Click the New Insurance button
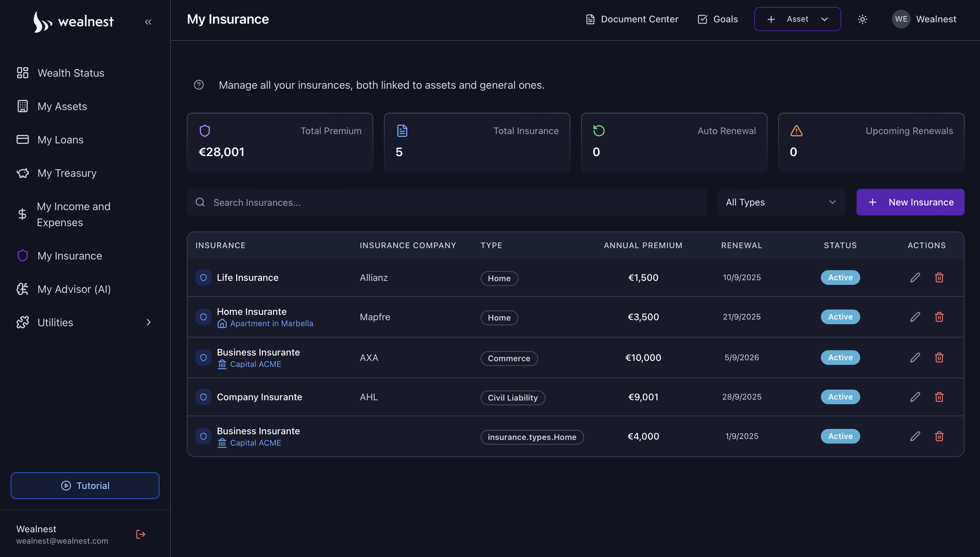This screenshot has height=557, width=980. tap(910, 202)
